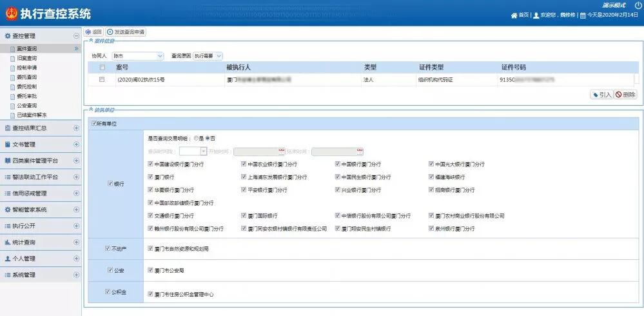Click the list icon of 执行公开

coord(7,226)
